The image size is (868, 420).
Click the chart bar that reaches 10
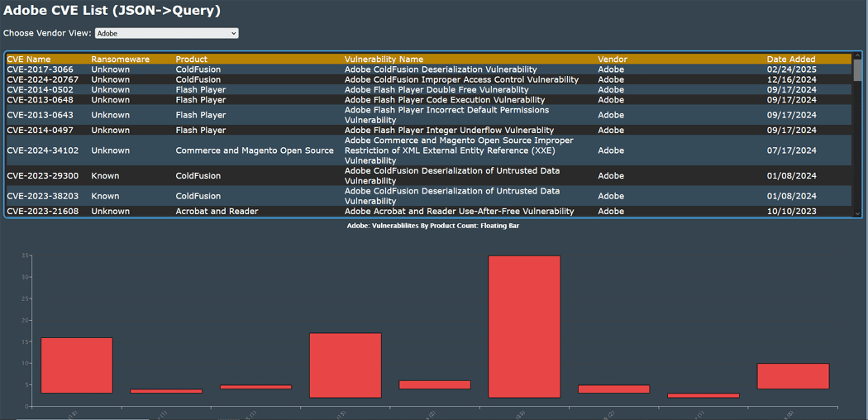pyautogui.click(x=793, y=376)
